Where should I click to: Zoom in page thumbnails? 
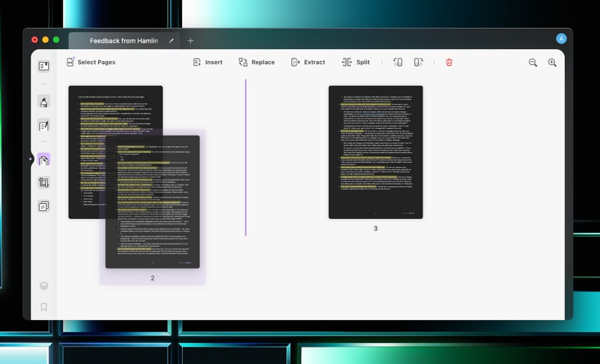tap(552, 63)
